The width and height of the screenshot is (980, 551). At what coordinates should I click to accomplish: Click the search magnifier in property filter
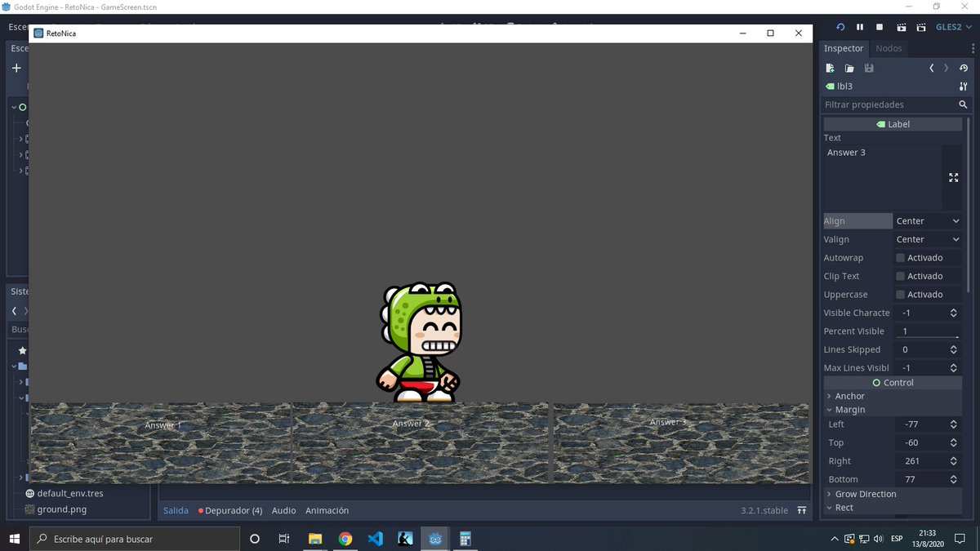point(964,104)
